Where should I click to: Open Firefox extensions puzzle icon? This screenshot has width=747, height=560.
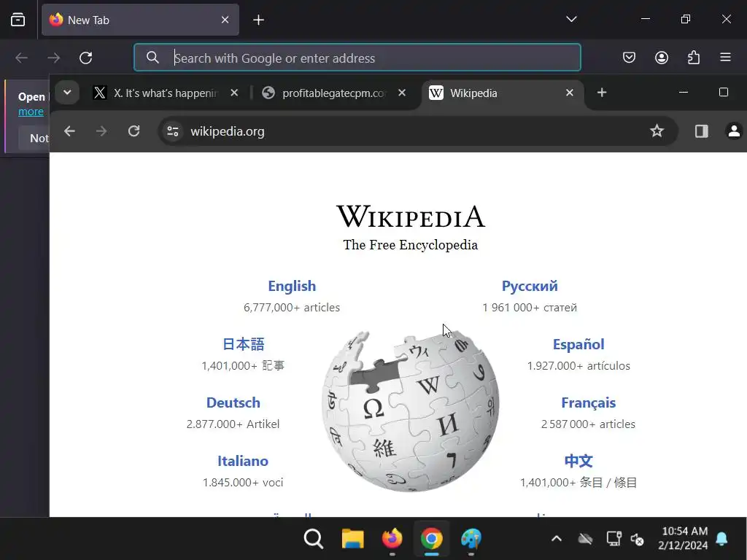[694, 58]
